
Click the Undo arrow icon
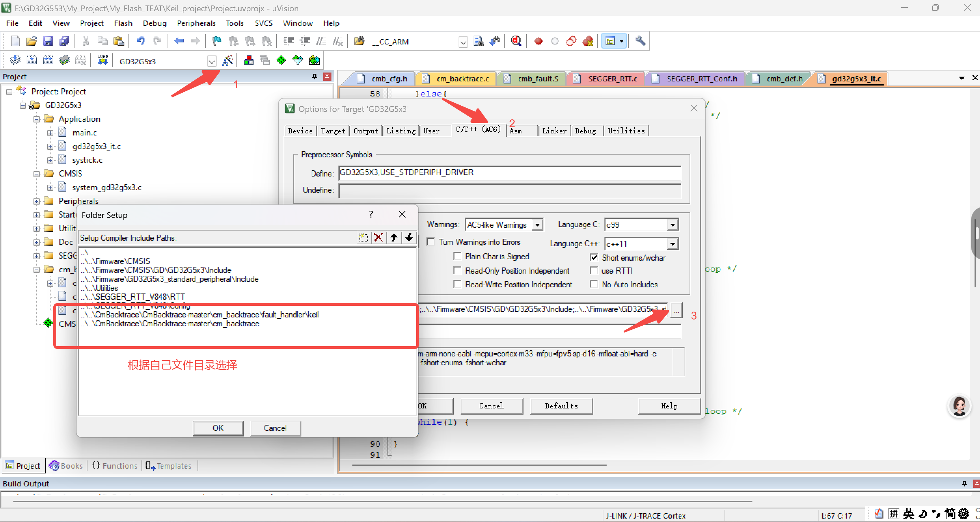coord(140,41)
